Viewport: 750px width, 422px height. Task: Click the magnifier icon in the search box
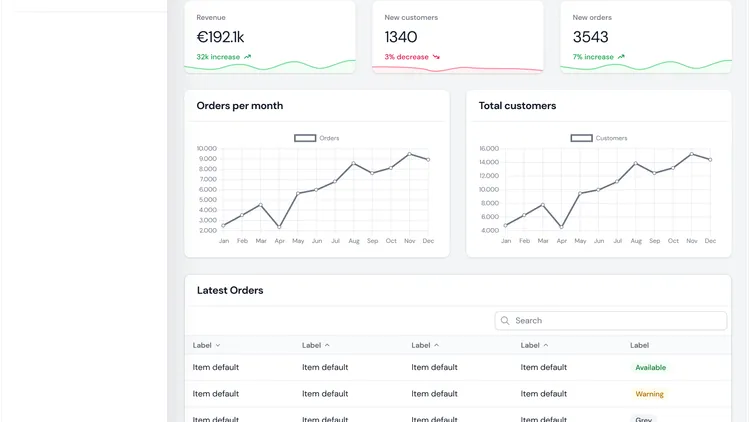click(505, 321)
